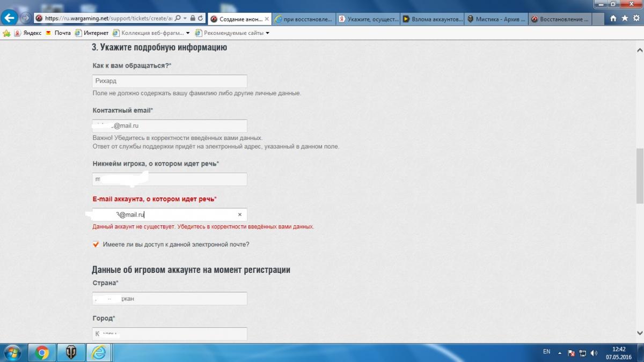This screenshot has height=362, width=644.
Task: Expand the Коллекция веб-фрагментов favorites dropdown
Action: click(188, 33)
